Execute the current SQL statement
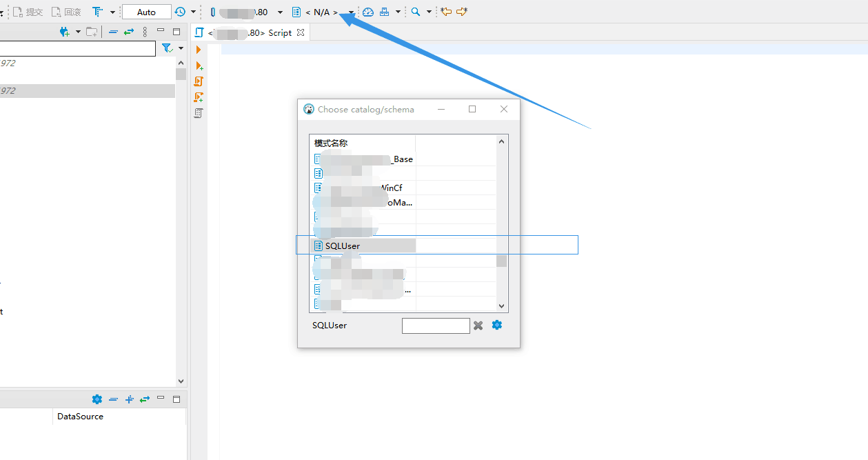Image resolution: width=868 pixels, height=460 pixels. [x=199, y=49]
